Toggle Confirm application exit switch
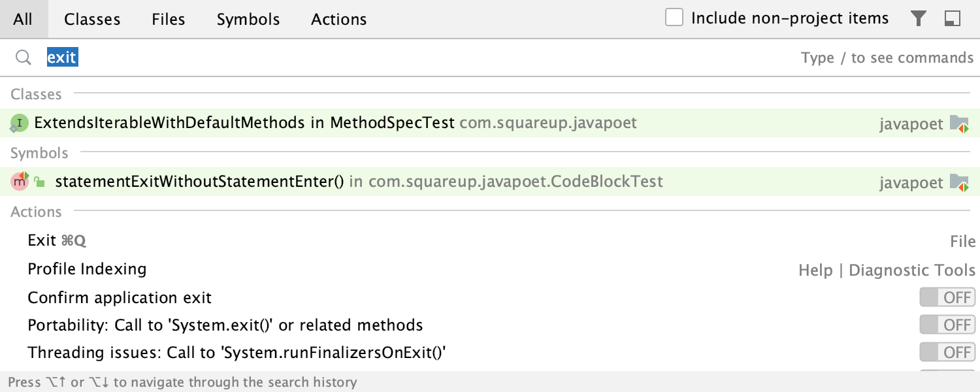The image size is (980, 392). tap(947, 298)
